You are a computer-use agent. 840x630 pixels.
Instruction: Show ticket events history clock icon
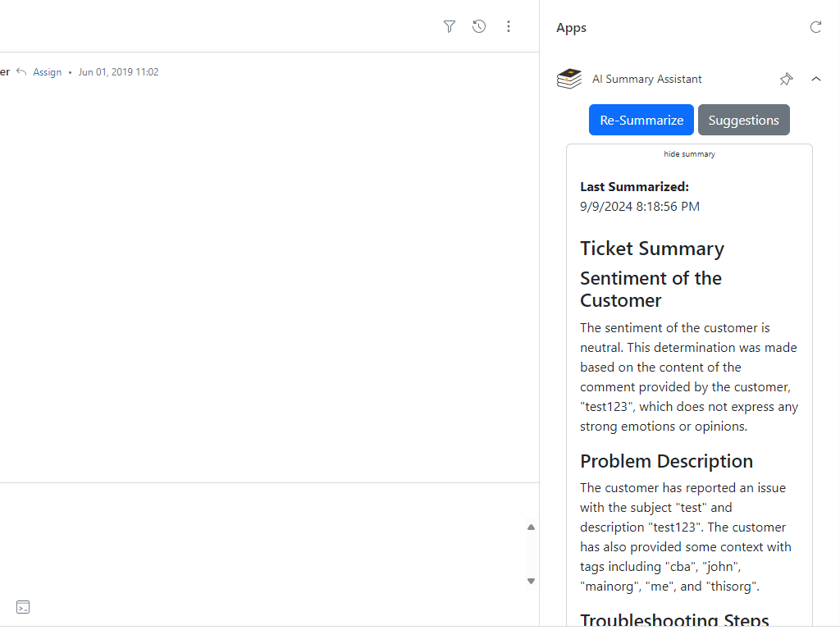point(479,27)
